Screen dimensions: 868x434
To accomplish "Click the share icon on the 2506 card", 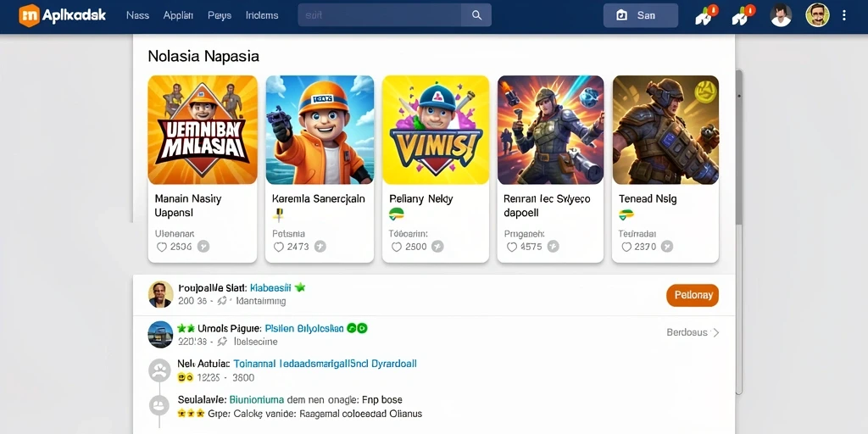I will [x=203, y=247].
